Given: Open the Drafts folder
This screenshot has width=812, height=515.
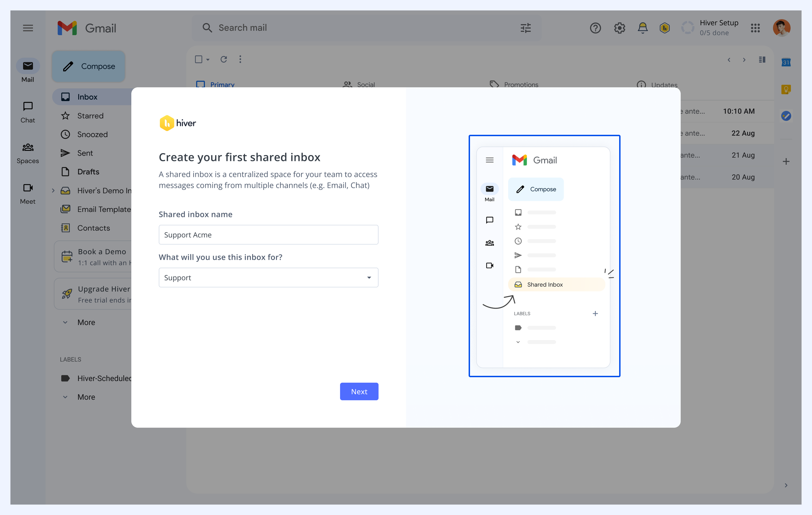Looking at the screenshot, I should (x=80, y=172).
